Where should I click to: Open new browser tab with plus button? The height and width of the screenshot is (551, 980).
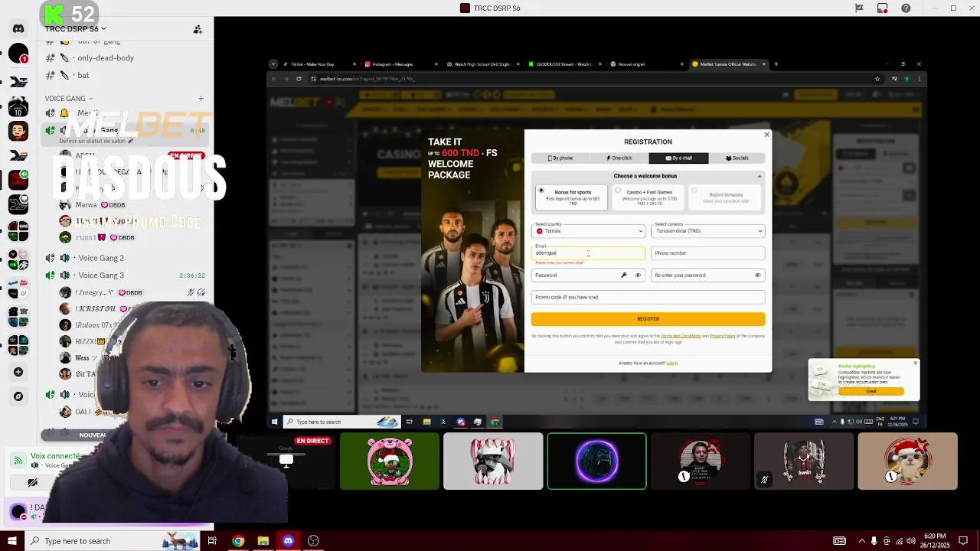coord(776,64)
